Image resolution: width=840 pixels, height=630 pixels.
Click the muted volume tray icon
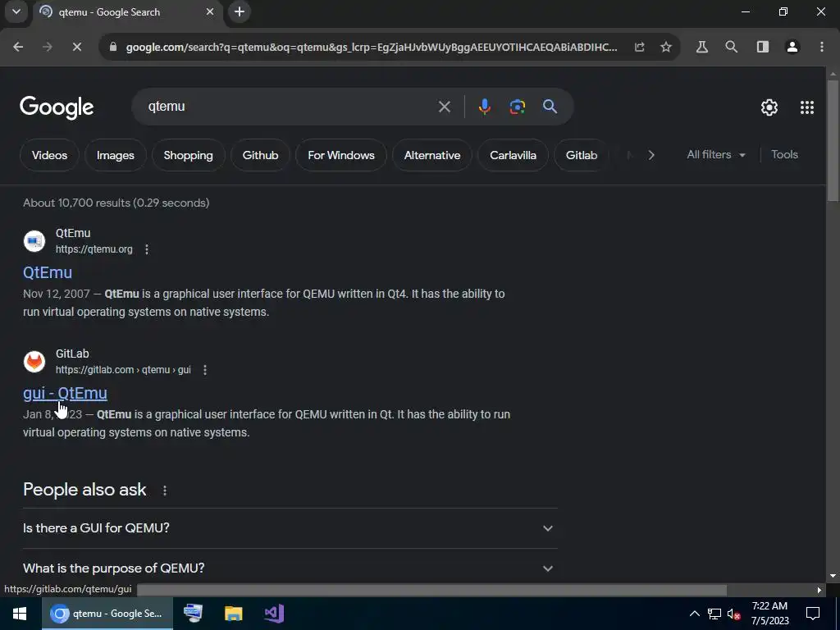pyautogui.click(x=734, y=614)
